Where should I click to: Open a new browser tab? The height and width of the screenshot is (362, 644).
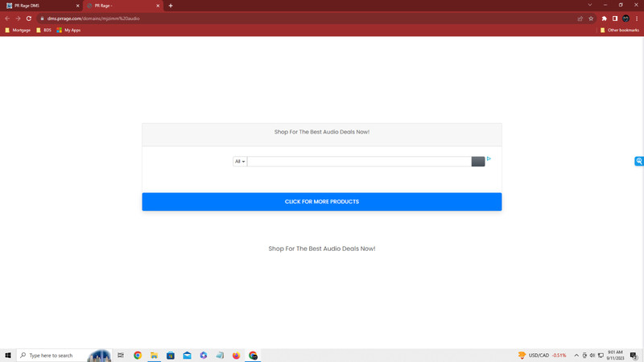point(171,6)
